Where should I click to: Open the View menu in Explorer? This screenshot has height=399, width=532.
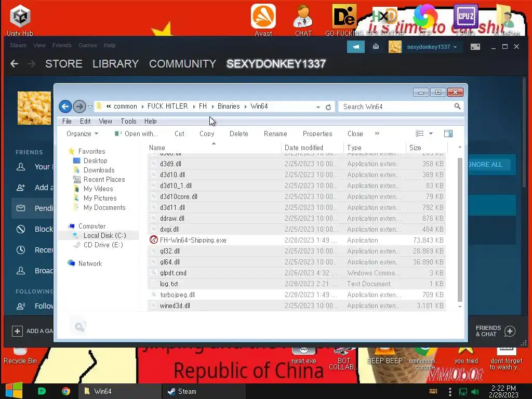point(105,121)
